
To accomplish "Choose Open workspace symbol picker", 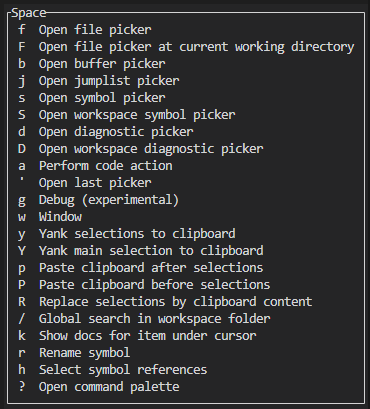I will click(127, 115).
